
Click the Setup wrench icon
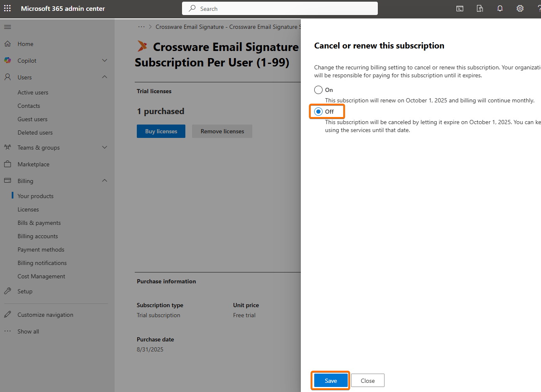8,291
